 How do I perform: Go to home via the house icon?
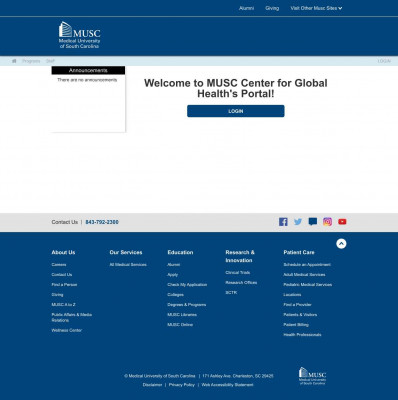click(14, 61)
